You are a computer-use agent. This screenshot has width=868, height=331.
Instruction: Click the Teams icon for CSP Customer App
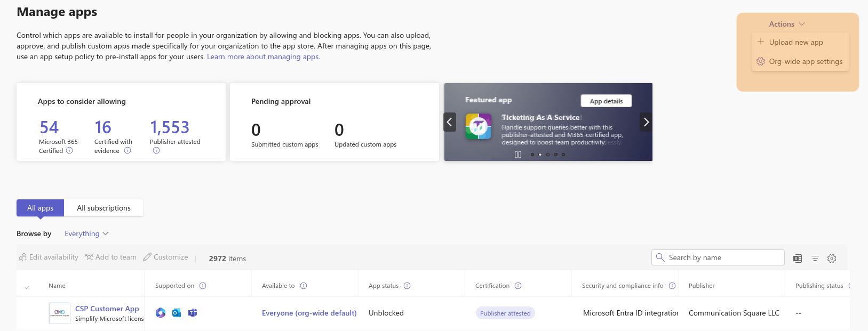coord(193,313)
